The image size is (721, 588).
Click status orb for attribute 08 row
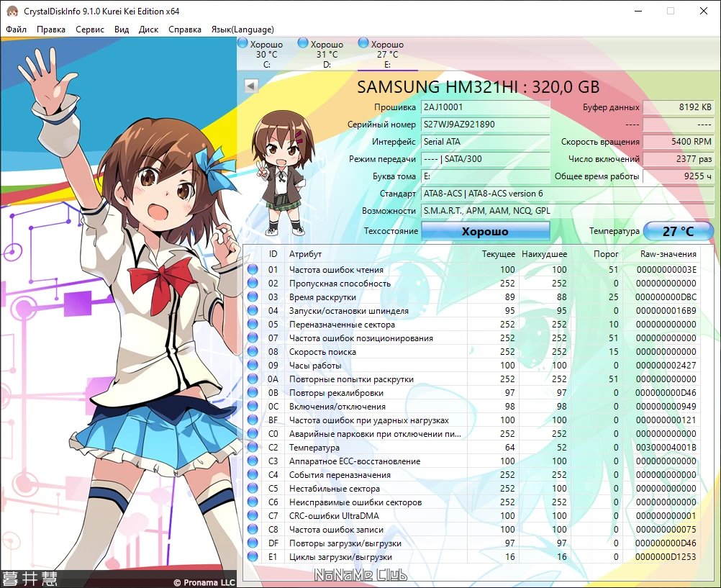point(253,351)
